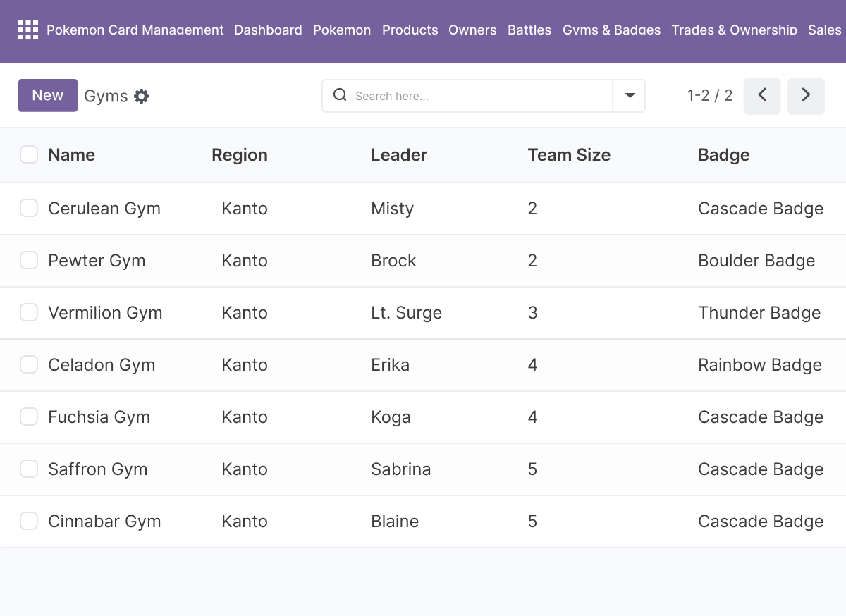The height and width of the screenshot is (616, 846).
Task: Click team size 4 in Fuchsia row
Action: tap(532, 417)
